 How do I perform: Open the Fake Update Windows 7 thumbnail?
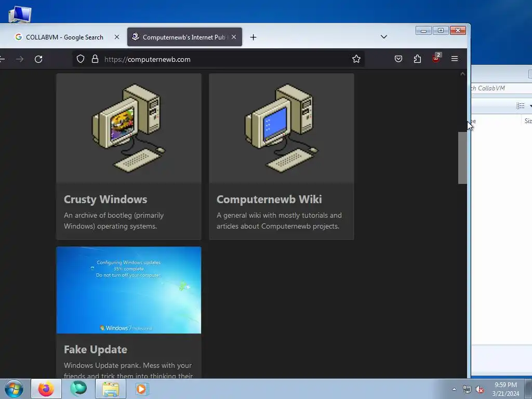129,290
